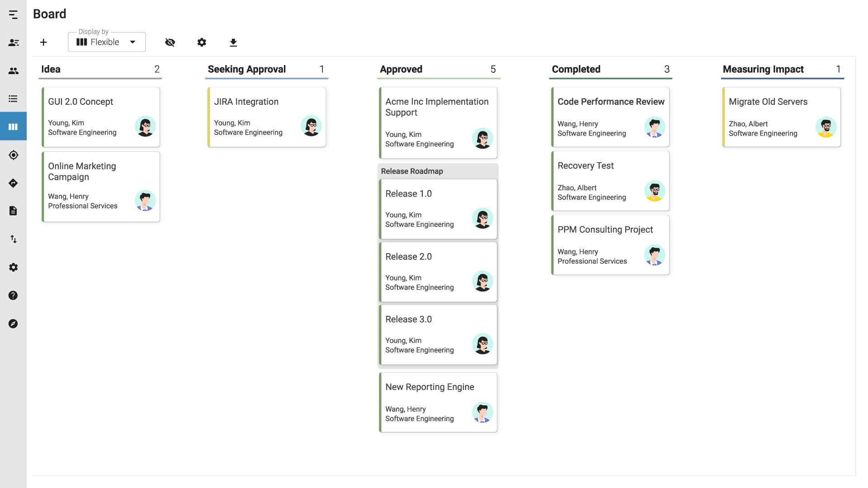Select the people group sidebar icon
The width and height of the screenshot is (868, 488).
pyautogui.click(x=13, y=71)
